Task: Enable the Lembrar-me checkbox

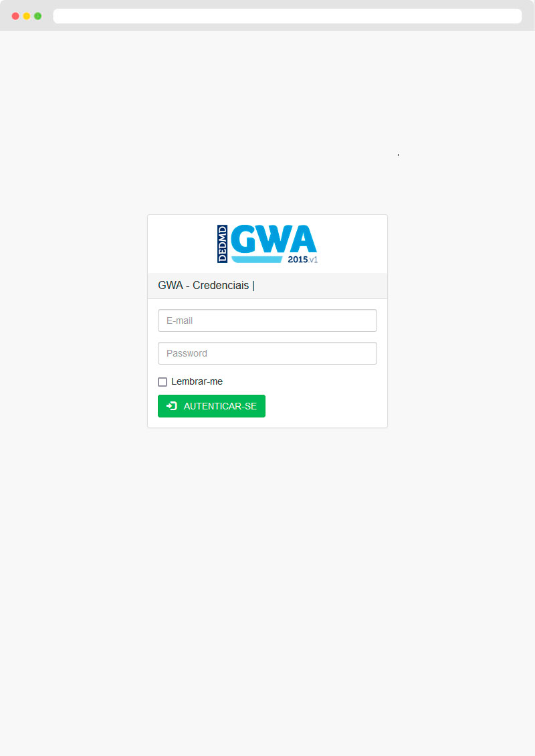Action: point(163,382)
